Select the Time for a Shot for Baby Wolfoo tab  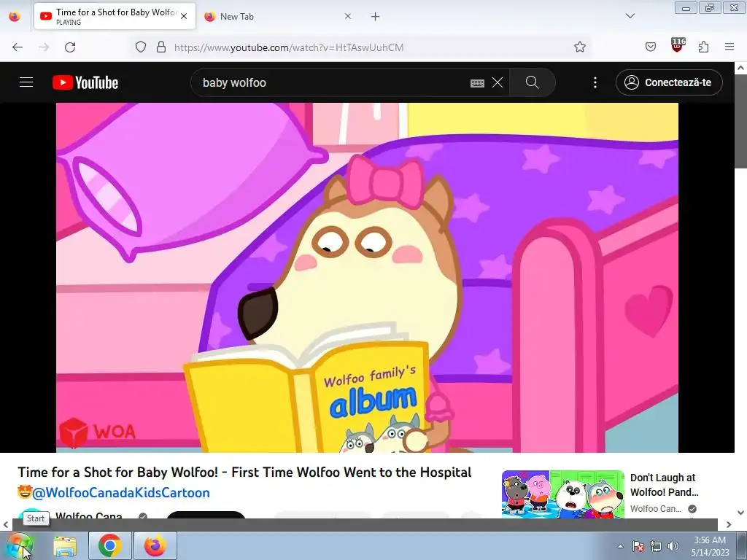115,17
